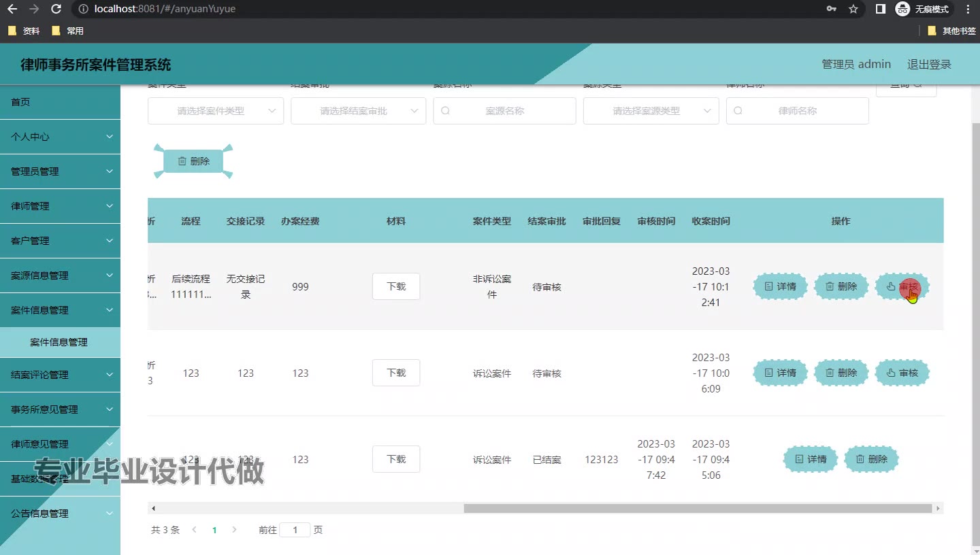Image resolution: width=980 pixels, height=555 pixels.
Task: Reload the page with the refresh icon
Action: pyautogui.click(x=56, y=10)
